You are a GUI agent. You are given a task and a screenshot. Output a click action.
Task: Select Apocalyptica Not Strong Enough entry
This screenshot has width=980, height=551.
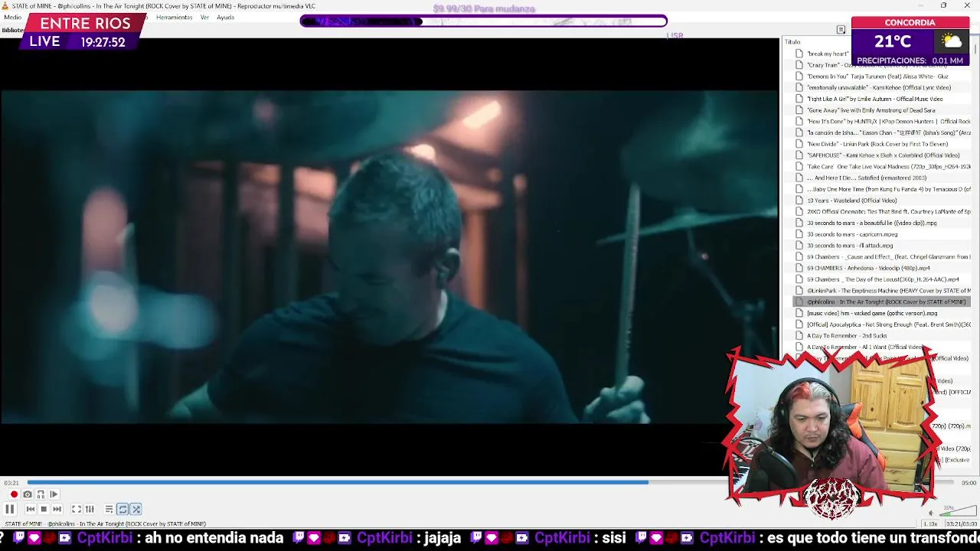coord(882,324)
